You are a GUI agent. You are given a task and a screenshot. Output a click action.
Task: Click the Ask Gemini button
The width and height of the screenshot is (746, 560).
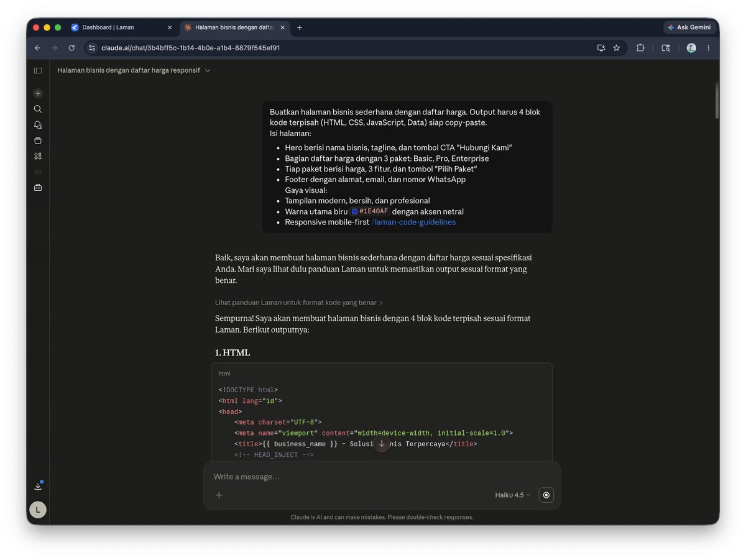[x=689, y=27]
